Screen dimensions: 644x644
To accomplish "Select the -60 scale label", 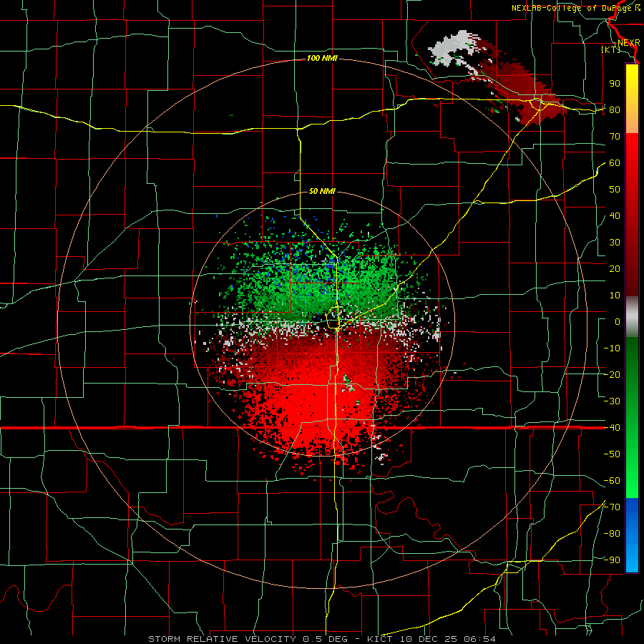I will (612, 481).
